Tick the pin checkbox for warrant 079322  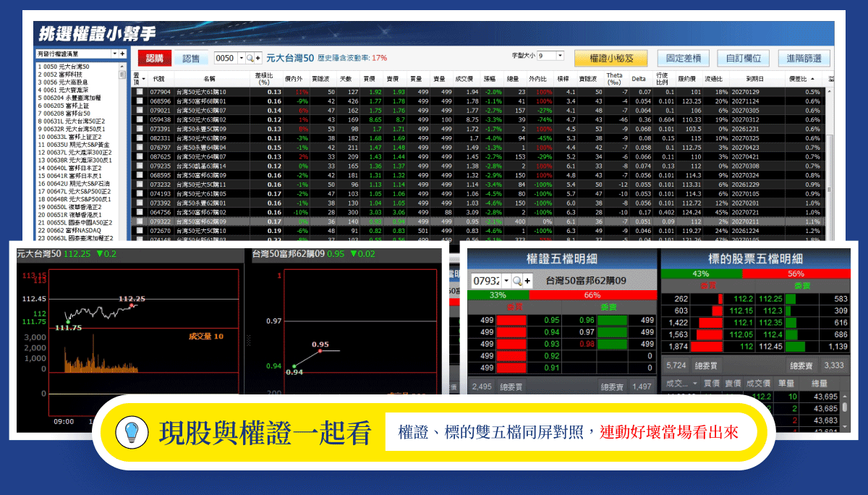[140, 222]
